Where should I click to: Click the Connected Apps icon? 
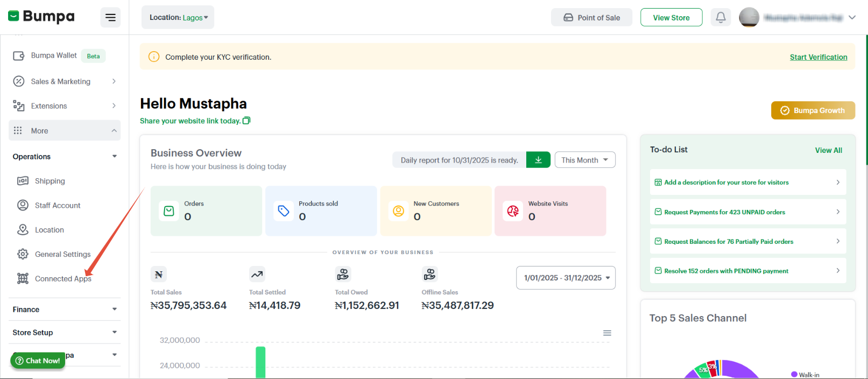[23, 278]
